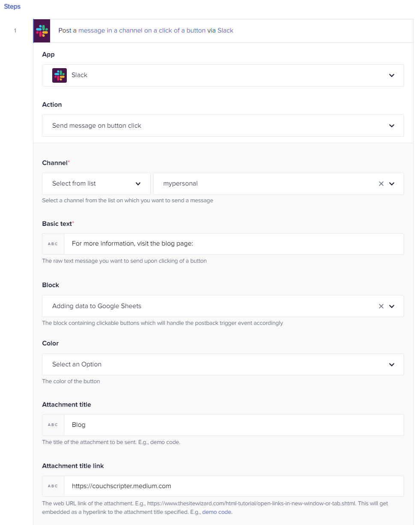Click the Slack logo in step header
The height and width of the screenshot is (525, 420).
42,31
